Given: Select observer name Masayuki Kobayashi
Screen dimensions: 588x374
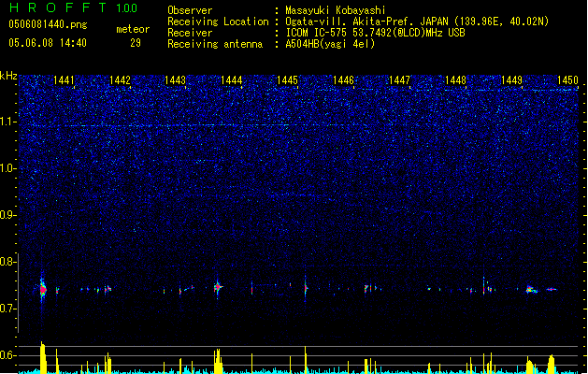Looking at the screenshot, I should [336, 10].
